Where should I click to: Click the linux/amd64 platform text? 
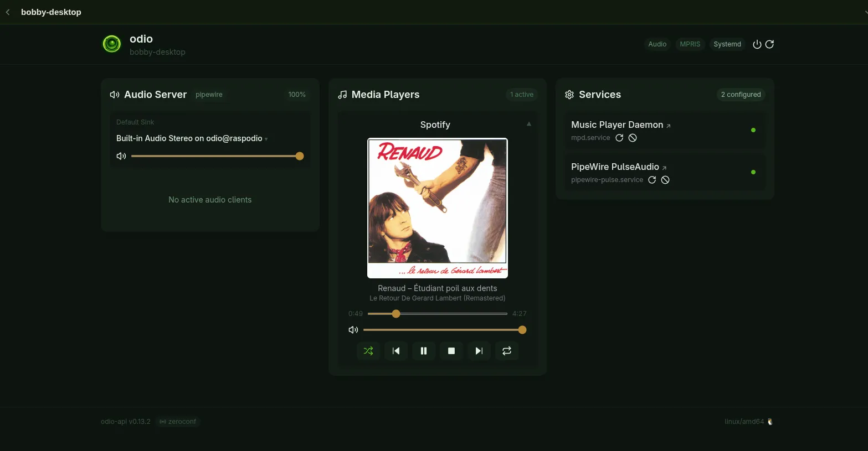[x=744, y=422]
